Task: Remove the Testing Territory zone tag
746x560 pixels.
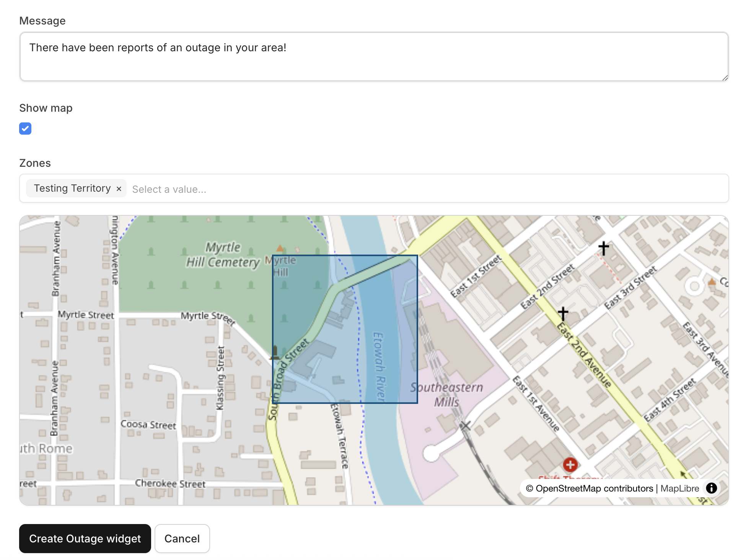Action: (119, 188)
